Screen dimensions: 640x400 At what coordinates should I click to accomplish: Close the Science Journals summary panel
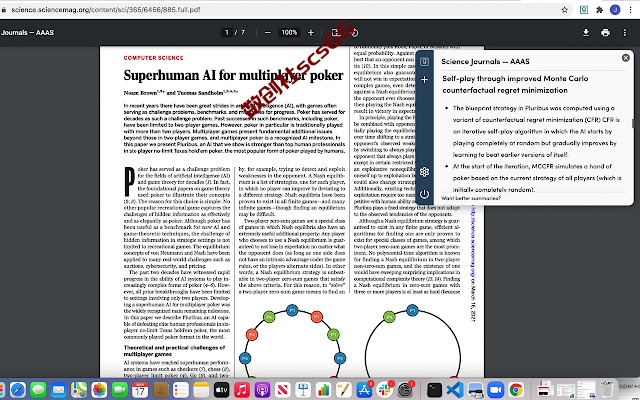click(625, 58)
